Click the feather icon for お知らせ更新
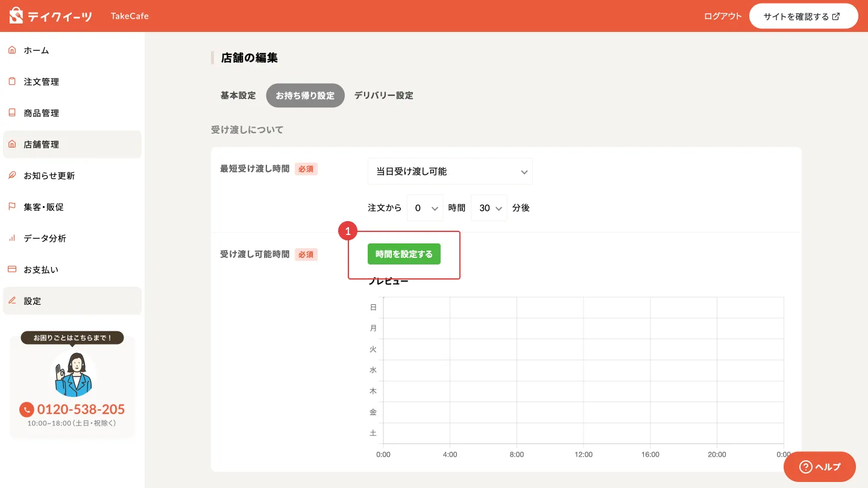 pyautogui.click(x=12, y=175)
